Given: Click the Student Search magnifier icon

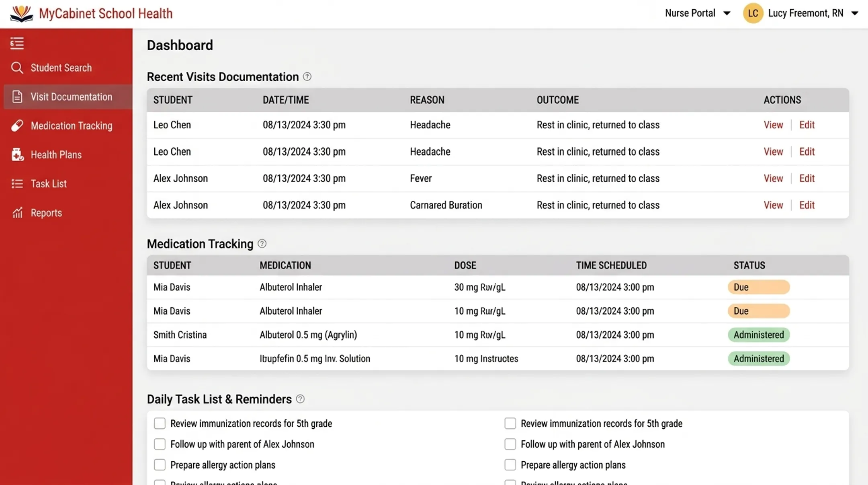Looking at the screenshot, I should pyautogui.click(x=17, y=68).
